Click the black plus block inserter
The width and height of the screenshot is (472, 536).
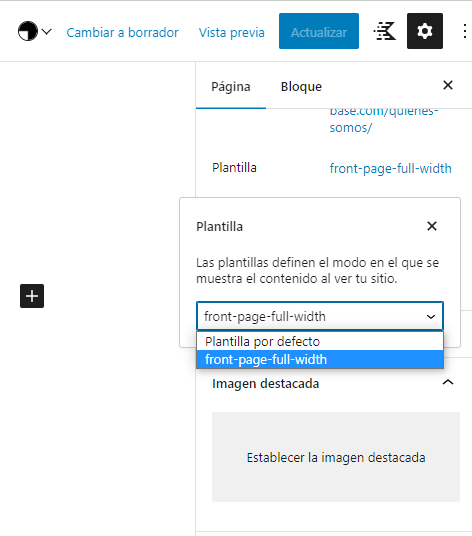(32, 296)
